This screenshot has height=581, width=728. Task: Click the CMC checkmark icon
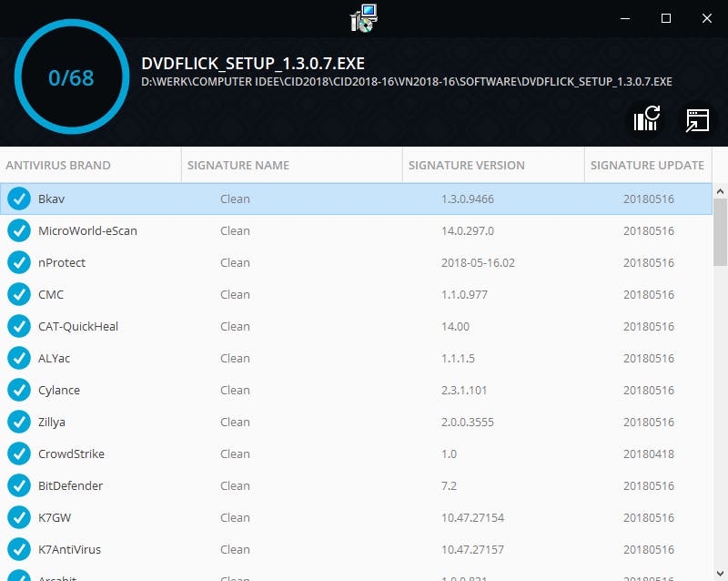coord(19,294)
